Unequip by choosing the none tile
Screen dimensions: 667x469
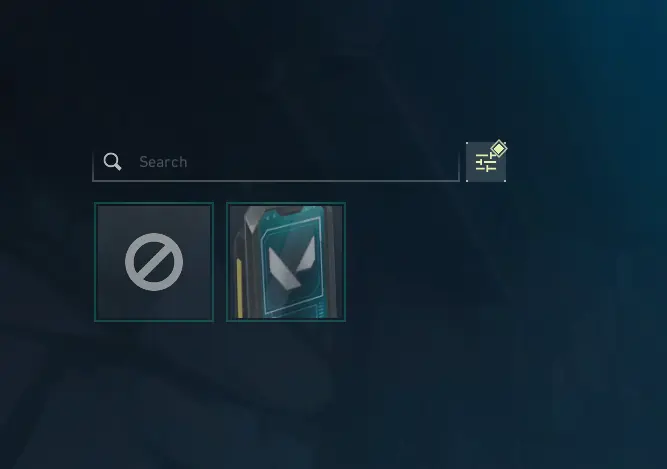(154, 262)
